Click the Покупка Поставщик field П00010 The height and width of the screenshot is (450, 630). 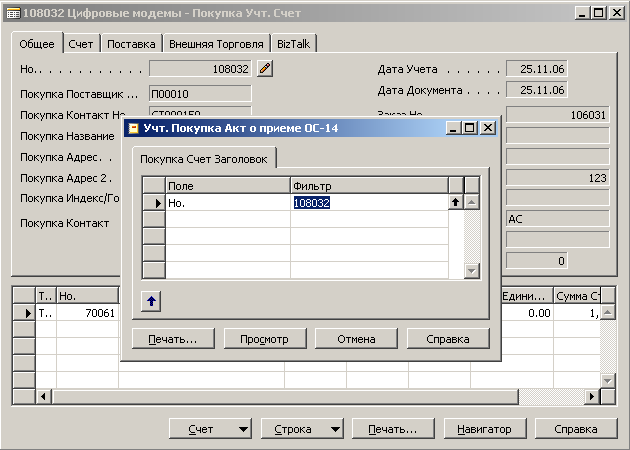click(200, 94)
